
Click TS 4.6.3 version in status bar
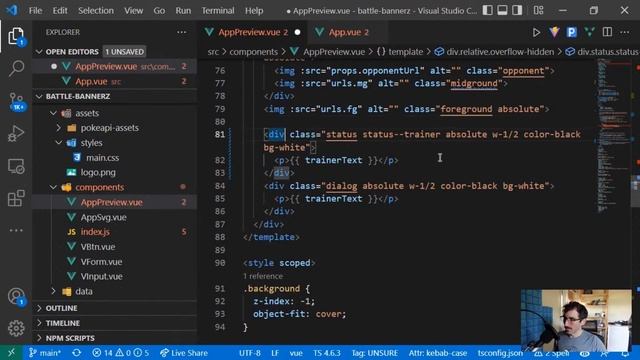327,353
